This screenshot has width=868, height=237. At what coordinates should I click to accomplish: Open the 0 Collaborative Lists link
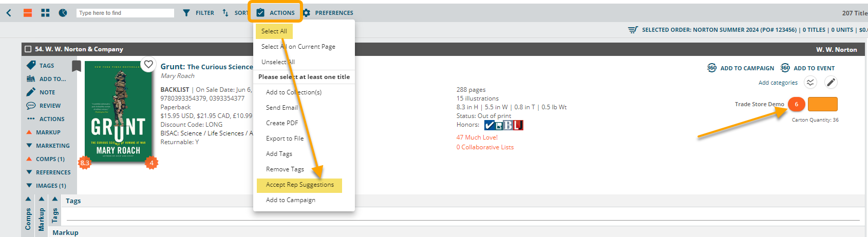click(485, 147)
